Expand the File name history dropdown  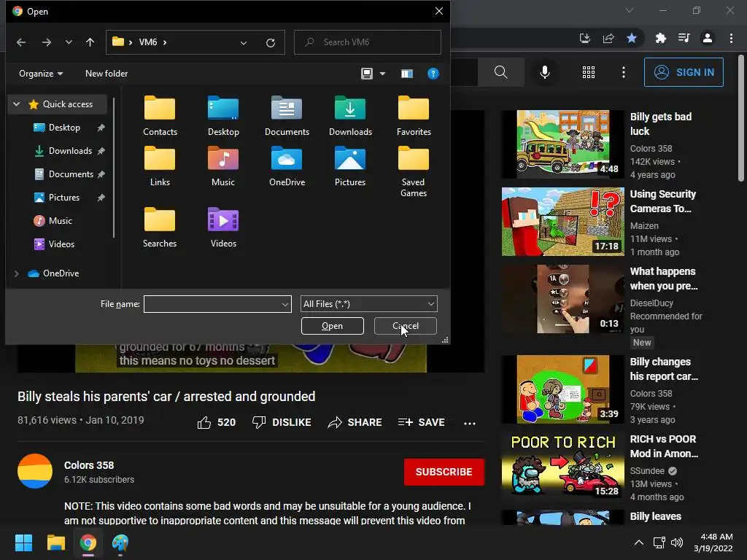coord(285,304)
